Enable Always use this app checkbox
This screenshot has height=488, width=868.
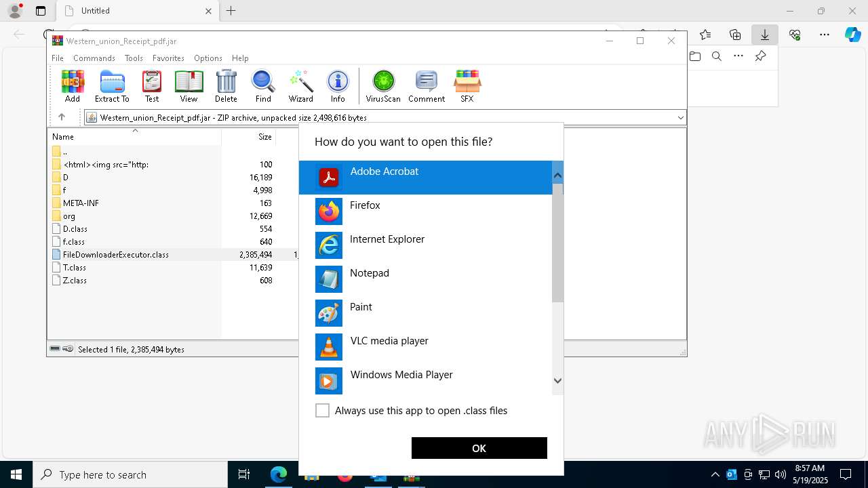[323, 411]
